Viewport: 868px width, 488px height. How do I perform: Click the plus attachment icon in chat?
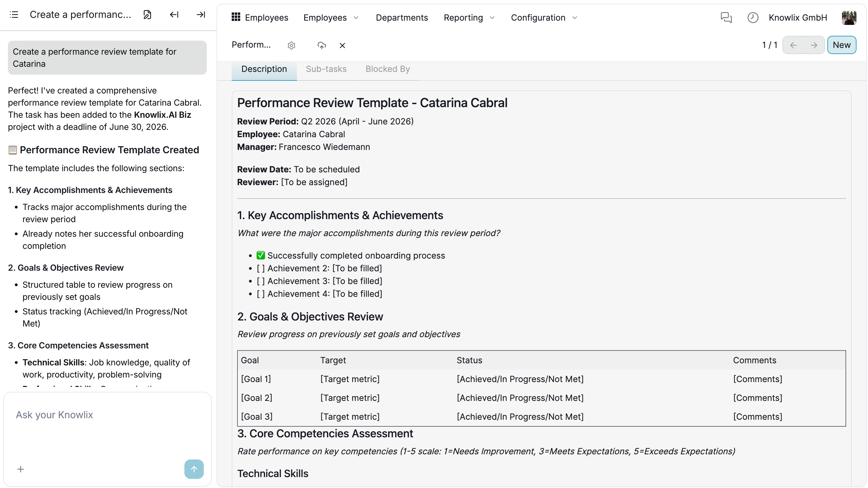[21, 469]
